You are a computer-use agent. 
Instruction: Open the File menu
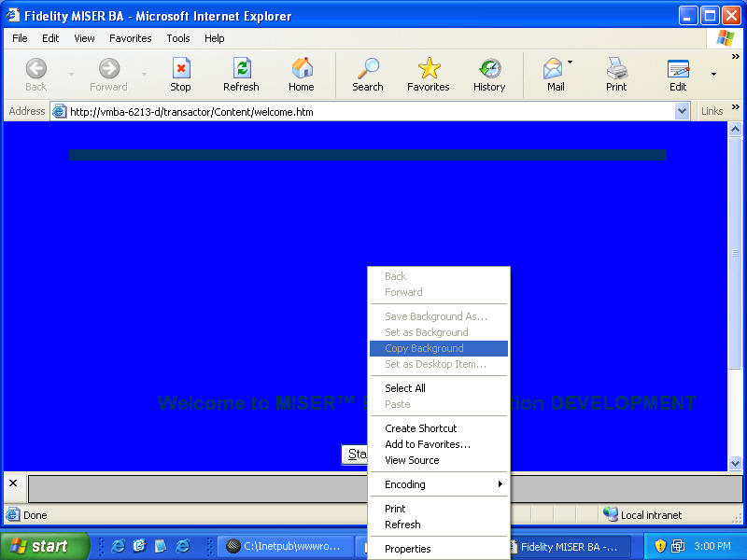[20, 38]
